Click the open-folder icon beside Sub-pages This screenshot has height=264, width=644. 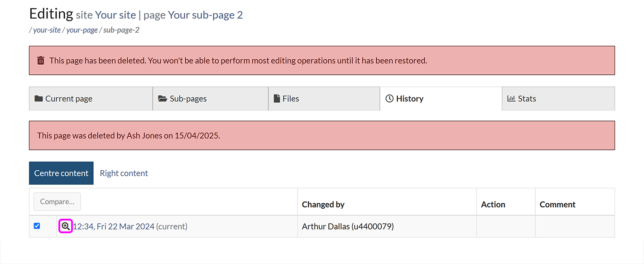coord(163,99)
